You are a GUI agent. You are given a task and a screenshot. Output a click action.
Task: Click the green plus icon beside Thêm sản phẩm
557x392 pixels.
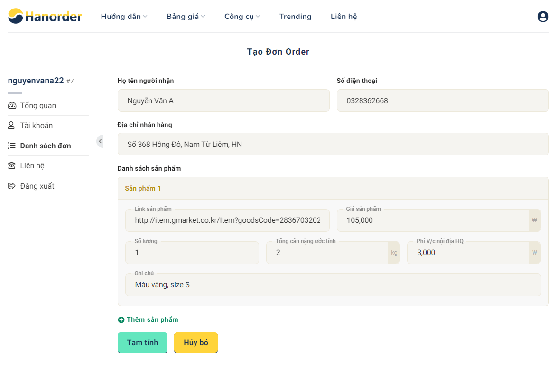tap(121, 319)
